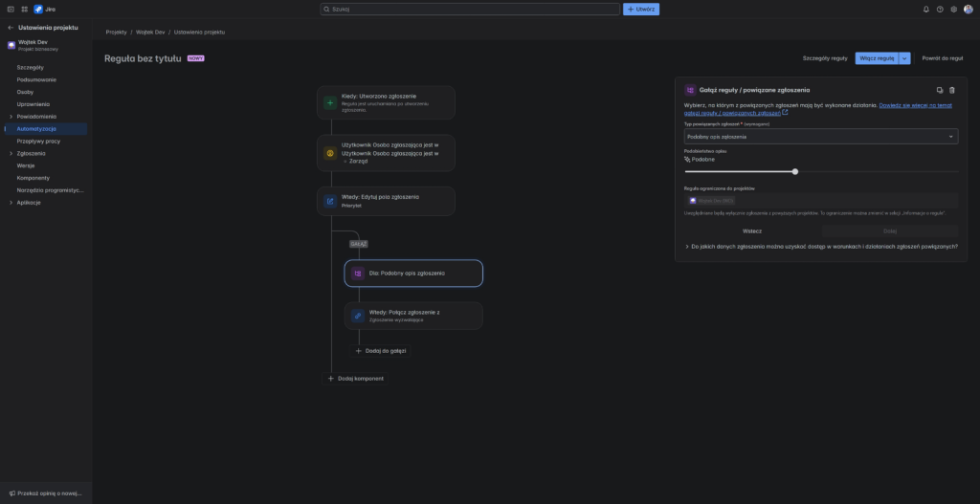Open the dropdown arrow beside Włącz regułę
Image resolution: width=980 pixels, height=504 pixels.
click(904, 58)
